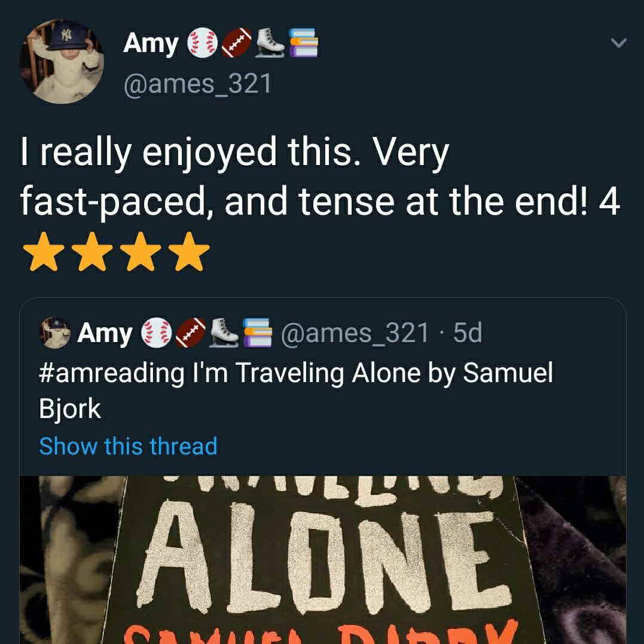Click the Show this thread link

pyautogui.click(x=128, y=446)
